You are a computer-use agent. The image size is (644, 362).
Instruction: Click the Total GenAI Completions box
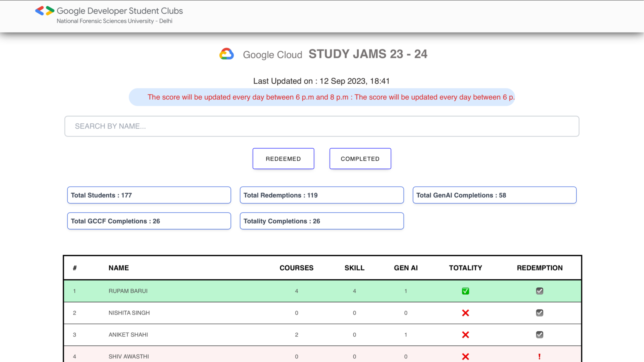click(x=494, y=195)
